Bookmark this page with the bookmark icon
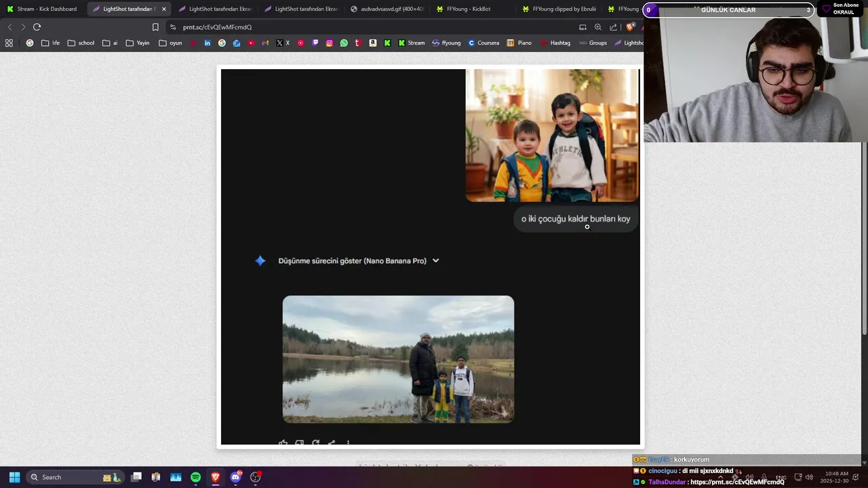The width and height of the screenshot is (868, 488). click(x=155, y=27)
